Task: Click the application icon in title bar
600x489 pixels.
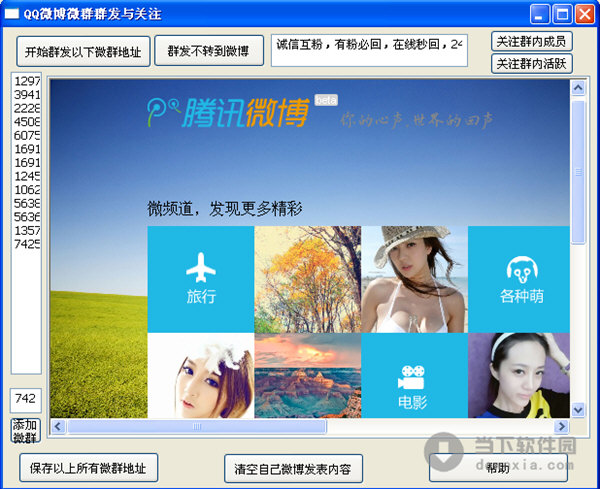Action: pyautogui.click(x=11, y=14)
